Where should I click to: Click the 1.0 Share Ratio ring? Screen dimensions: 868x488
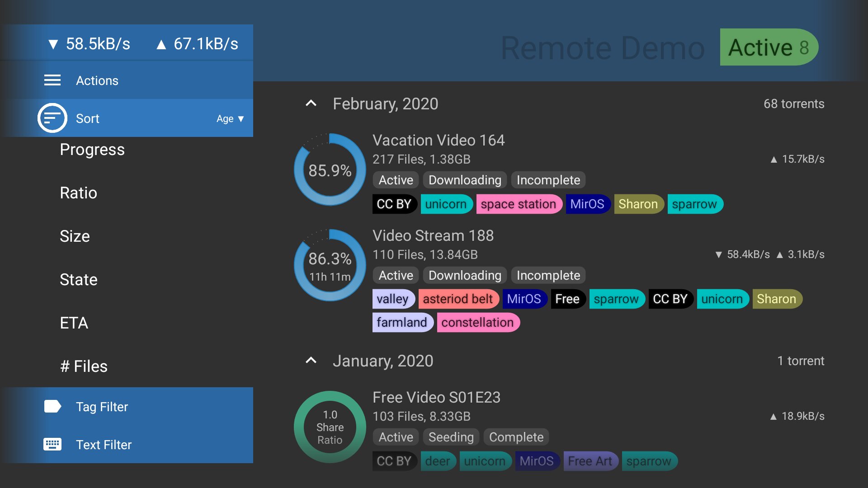click(x=330, y=427)
